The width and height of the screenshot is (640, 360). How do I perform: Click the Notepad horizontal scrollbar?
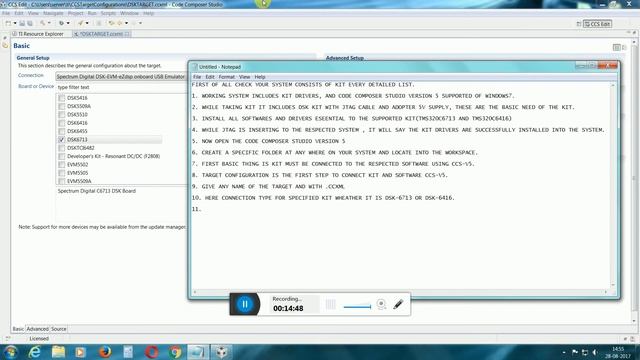400,292
